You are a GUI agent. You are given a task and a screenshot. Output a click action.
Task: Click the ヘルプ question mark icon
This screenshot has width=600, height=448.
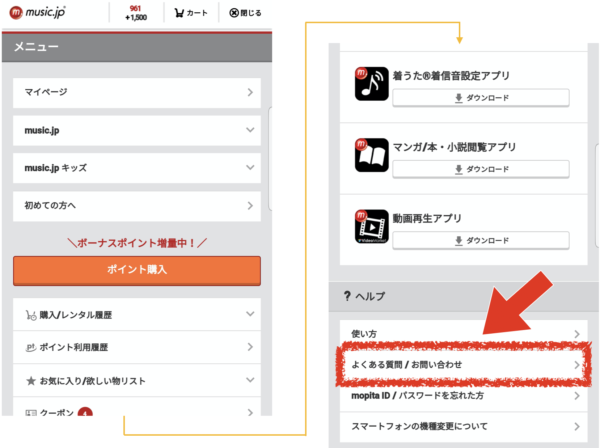pyautogui.click(x=347, y=296)
